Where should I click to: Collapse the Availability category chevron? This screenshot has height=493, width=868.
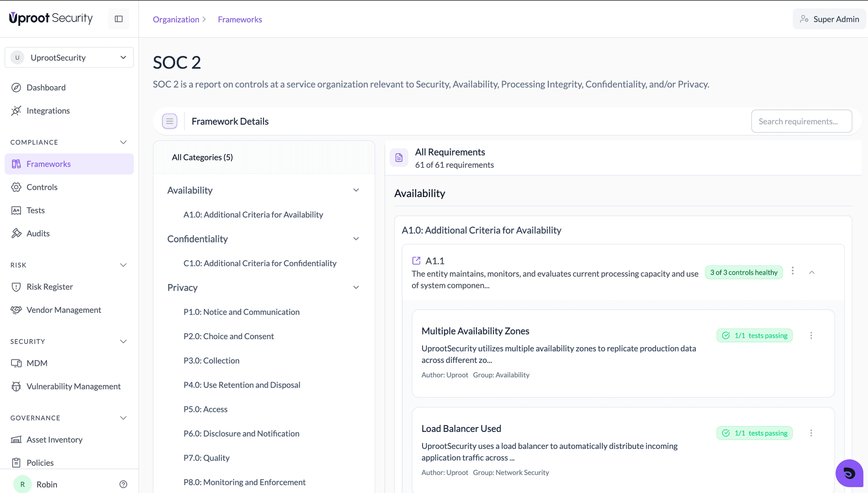[x=356, y=190]
